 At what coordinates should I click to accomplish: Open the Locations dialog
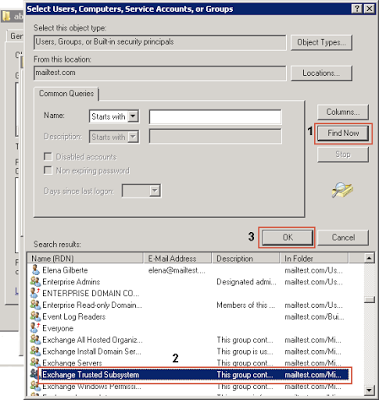[x=321, y=73]
